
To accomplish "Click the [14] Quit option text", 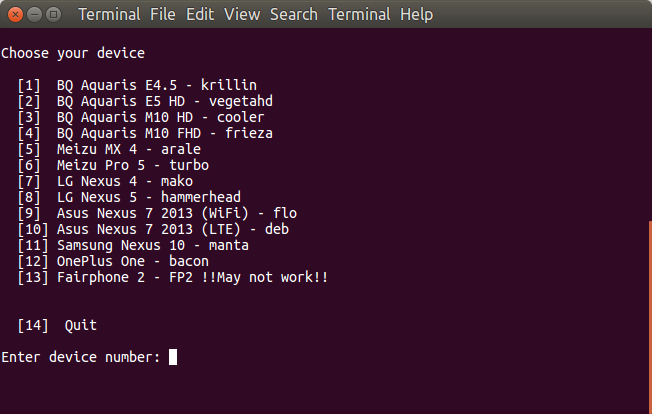I will 57,325.
